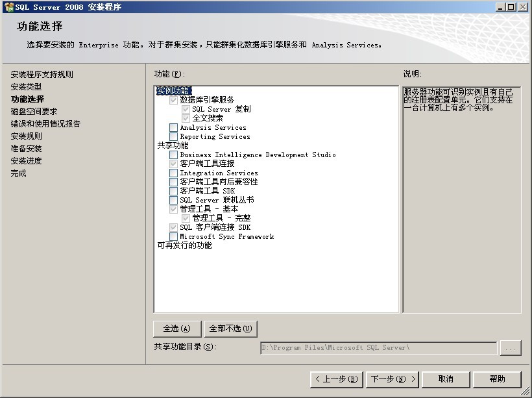
Task: Maximize the setup window
Action: click(511, 7)
